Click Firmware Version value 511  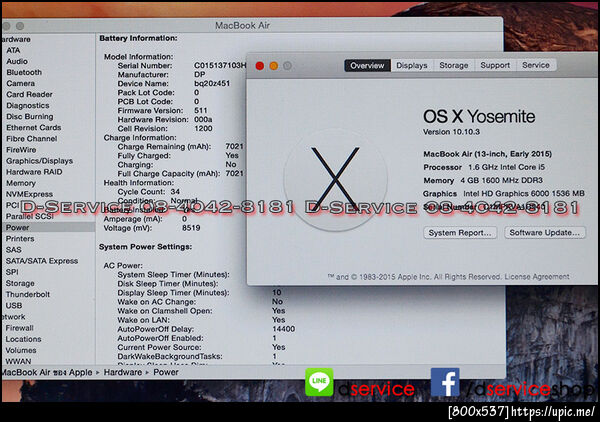[201, 111]
